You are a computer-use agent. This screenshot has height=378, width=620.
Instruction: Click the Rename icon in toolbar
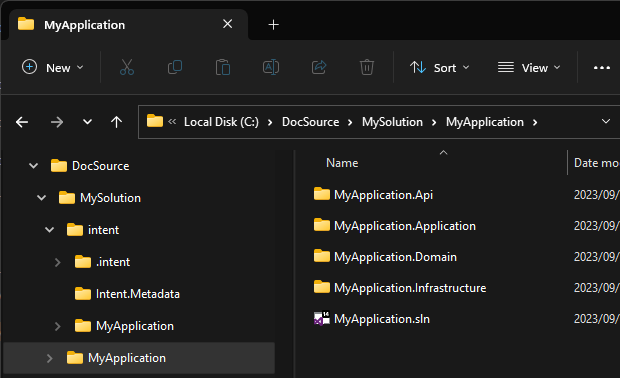(271, 67)
